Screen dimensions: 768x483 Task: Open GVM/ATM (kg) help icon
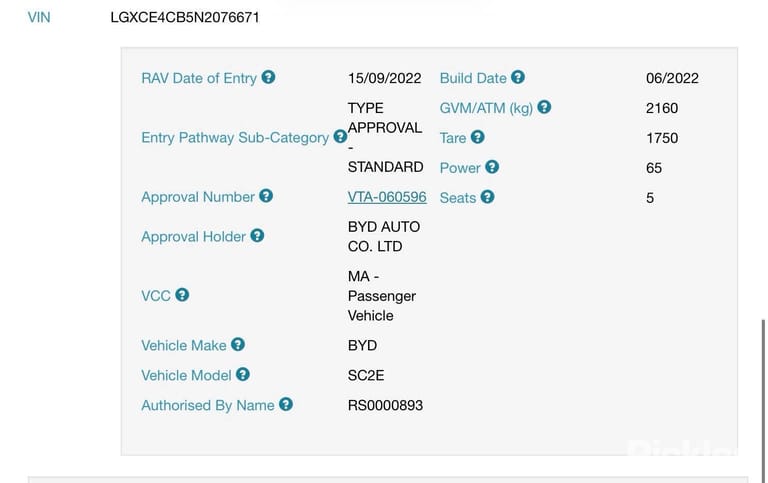[544, 107]
